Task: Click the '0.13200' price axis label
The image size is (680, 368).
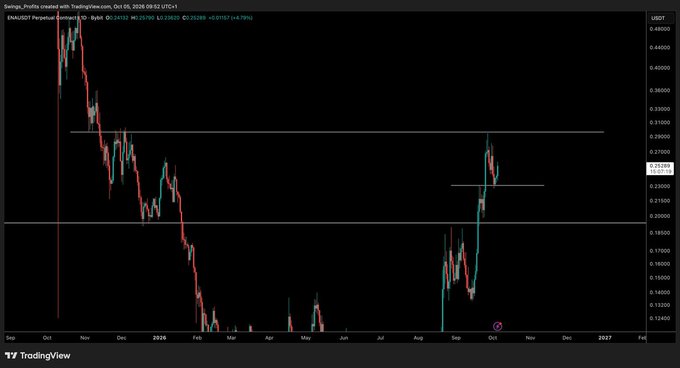Action: click(x=660, y=305)
